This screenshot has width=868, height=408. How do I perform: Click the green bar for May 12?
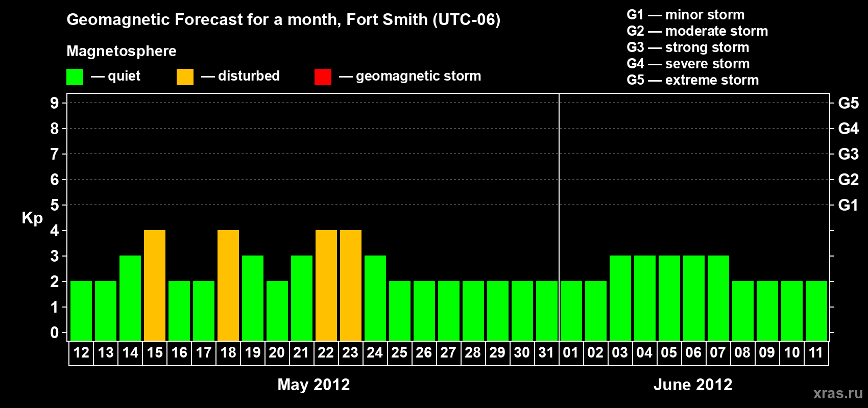pyautogui.click(x=81, y=311)
